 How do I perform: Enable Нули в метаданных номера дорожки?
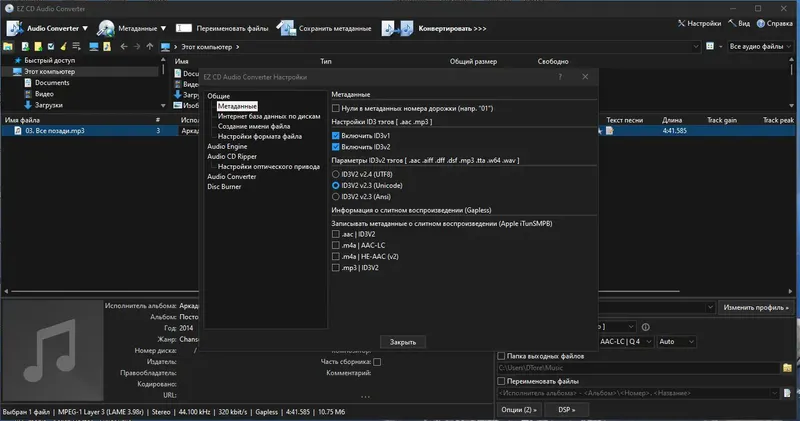click(335, 108)
